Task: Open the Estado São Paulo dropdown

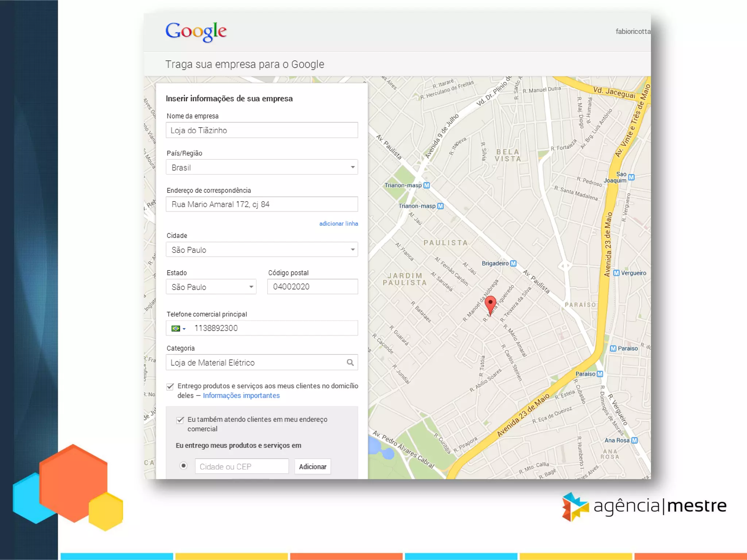Action: pyautogui.click(x=211, y=287)
